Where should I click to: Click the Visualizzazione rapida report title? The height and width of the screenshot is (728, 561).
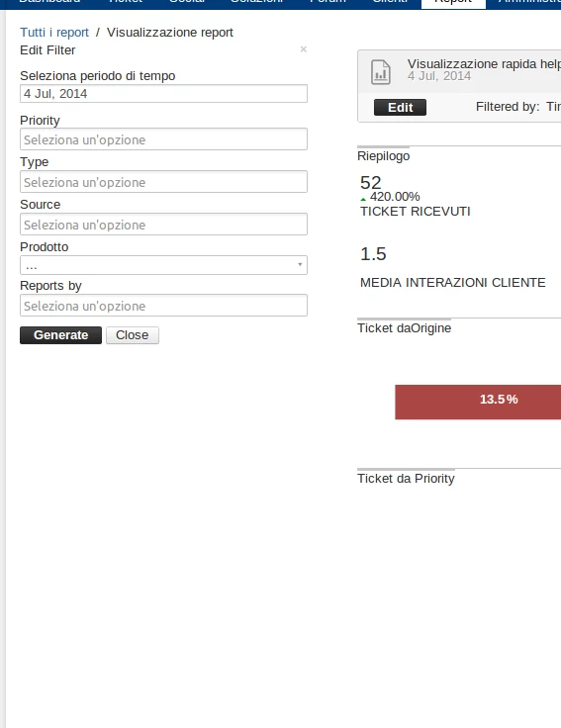(x=484, y=64)
